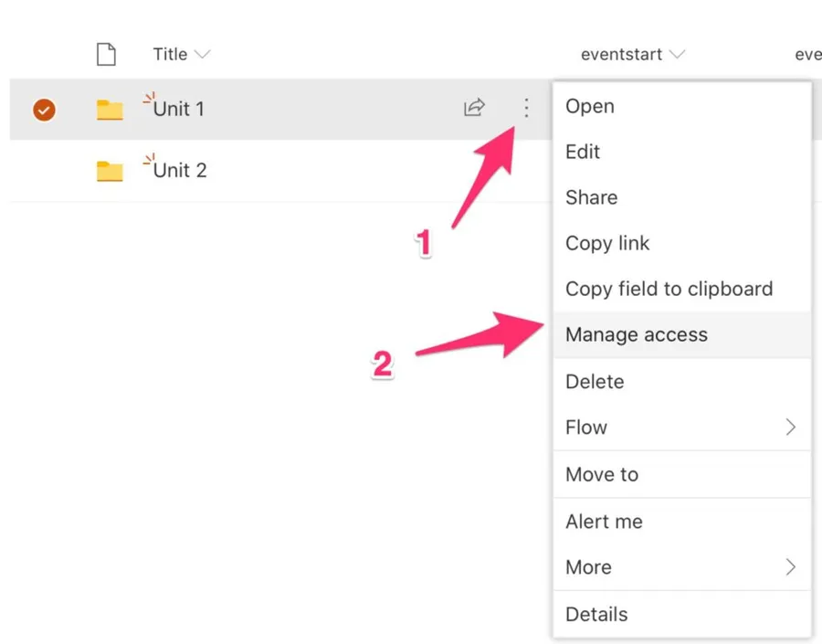The image size is (822, 644).
Task: Choose Delete from the context menu
Action: [x=595, y=382]
